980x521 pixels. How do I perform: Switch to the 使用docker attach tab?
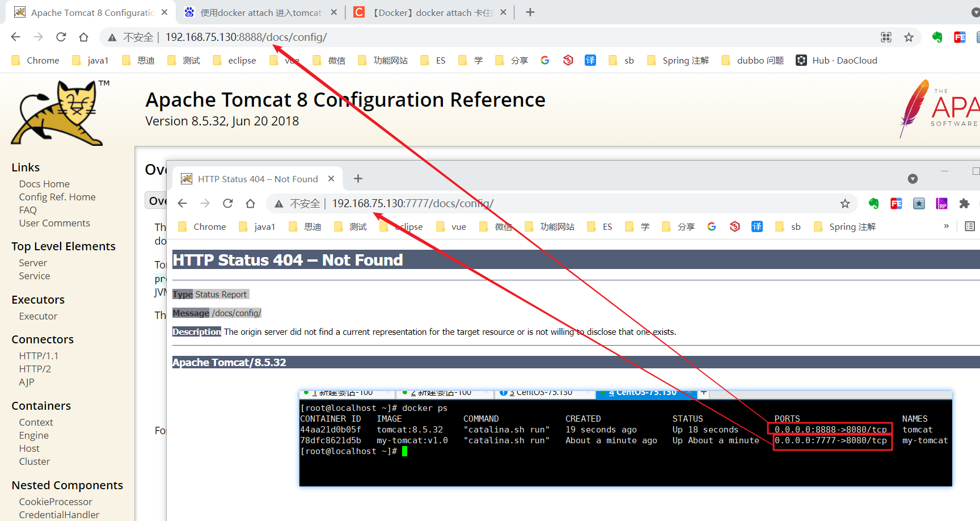260,12
